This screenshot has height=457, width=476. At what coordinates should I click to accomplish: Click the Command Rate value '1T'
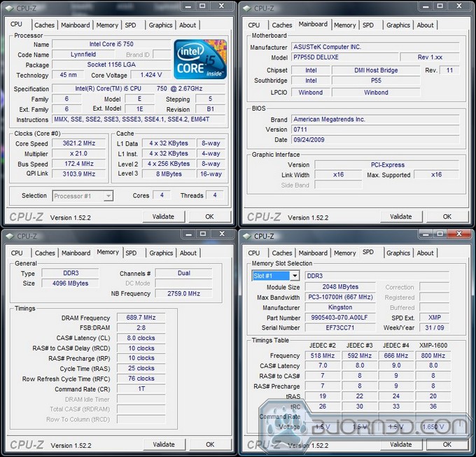pyautogui.click(x=141, y=389)
